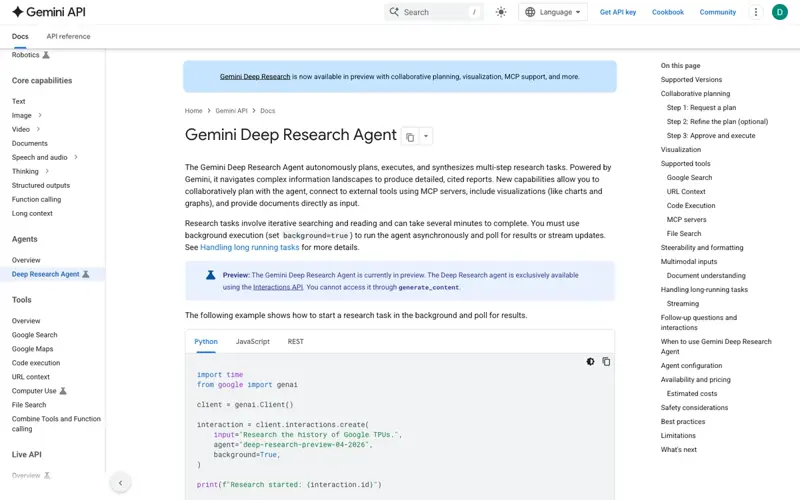The height and width of the screenshot is (500, 800).
Task: Expand the Image sidebar section chevron
Action: coord(40,115)
